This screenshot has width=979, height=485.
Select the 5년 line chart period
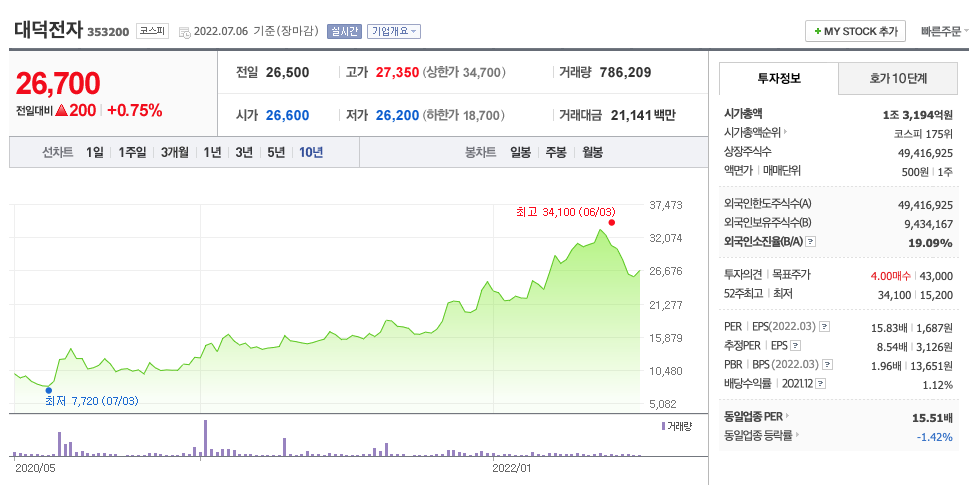[x=275, y=152]
